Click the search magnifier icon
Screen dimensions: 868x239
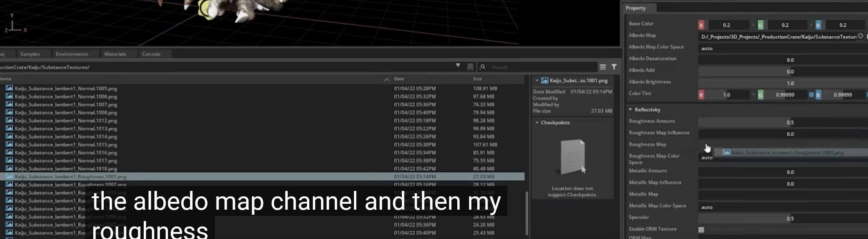pyautogui.click(x=483, y=67)
